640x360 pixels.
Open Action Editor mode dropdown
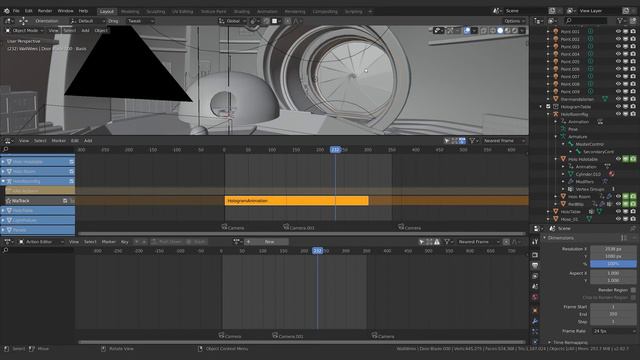click(x=42, y=242)
